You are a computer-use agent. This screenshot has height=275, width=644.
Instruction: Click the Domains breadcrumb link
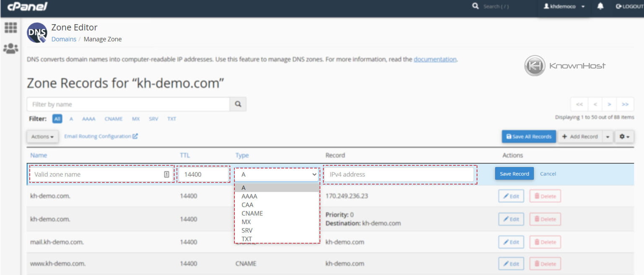pos(64,39)
